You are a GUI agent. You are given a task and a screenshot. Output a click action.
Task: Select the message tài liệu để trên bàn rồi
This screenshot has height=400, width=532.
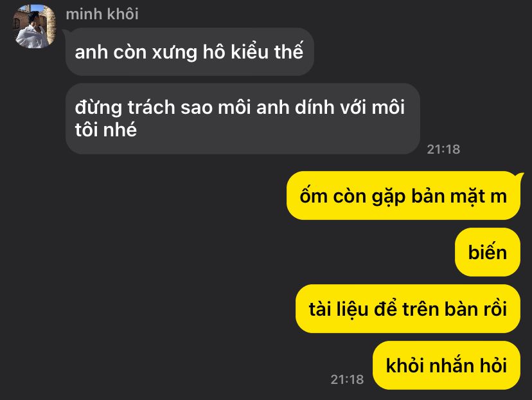(x=408, y=309)
